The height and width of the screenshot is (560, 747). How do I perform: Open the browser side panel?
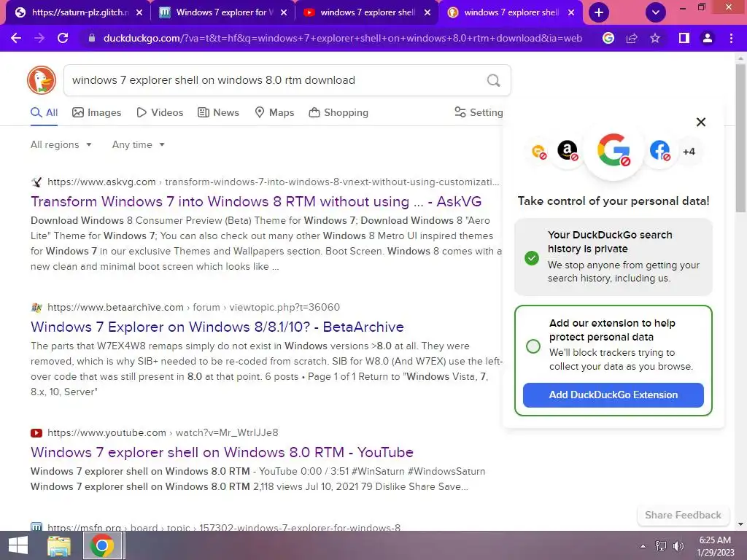point(684,38)
